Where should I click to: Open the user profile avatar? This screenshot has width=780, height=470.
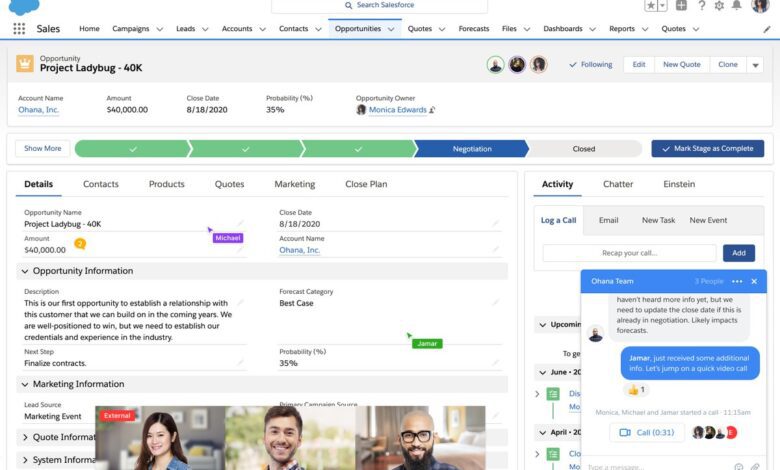click(x=760, y=5)
